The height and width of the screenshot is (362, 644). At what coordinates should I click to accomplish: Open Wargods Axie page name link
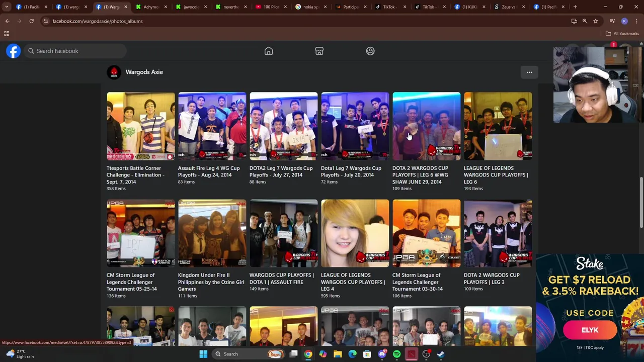[x=144, y=72]
